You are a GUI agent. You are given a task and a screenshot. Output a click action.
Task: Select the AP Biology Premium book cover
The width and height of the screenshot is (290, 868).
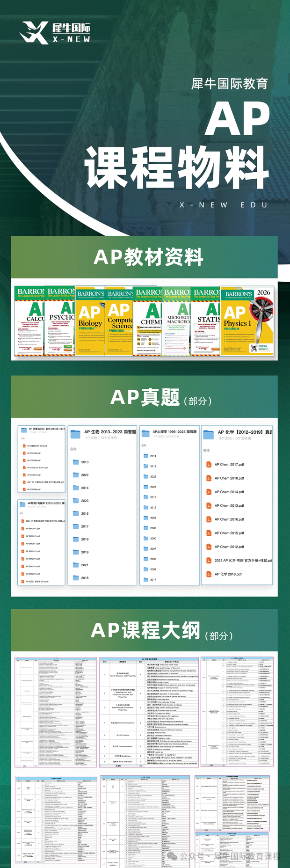click(90, 321)
